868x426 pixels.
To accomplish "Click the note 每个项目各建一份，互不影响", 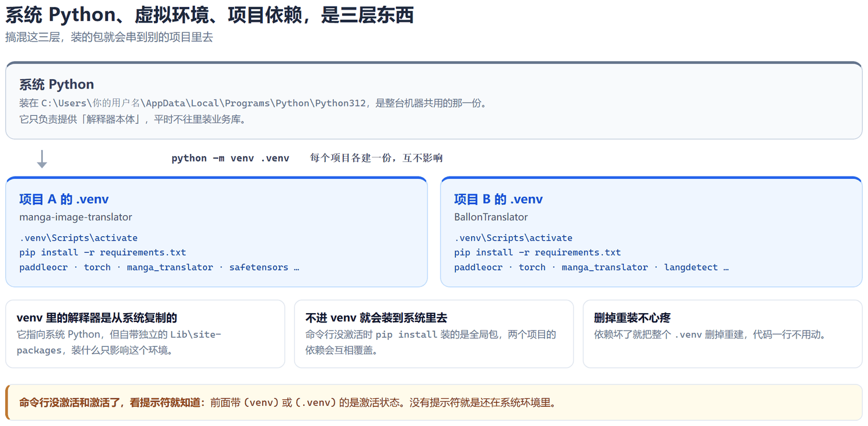I will [376, 158].
